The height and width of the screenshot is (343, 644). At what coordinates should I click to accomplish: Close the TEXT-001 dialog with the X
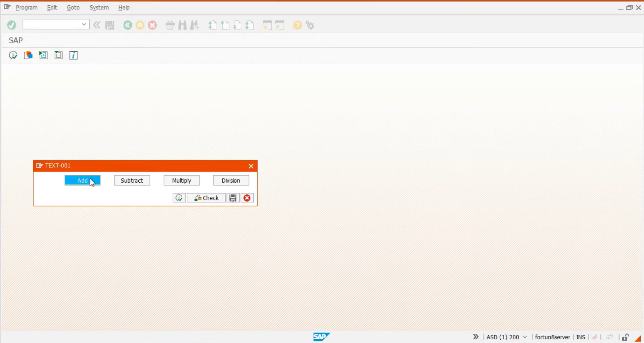(x=251, y=166)
